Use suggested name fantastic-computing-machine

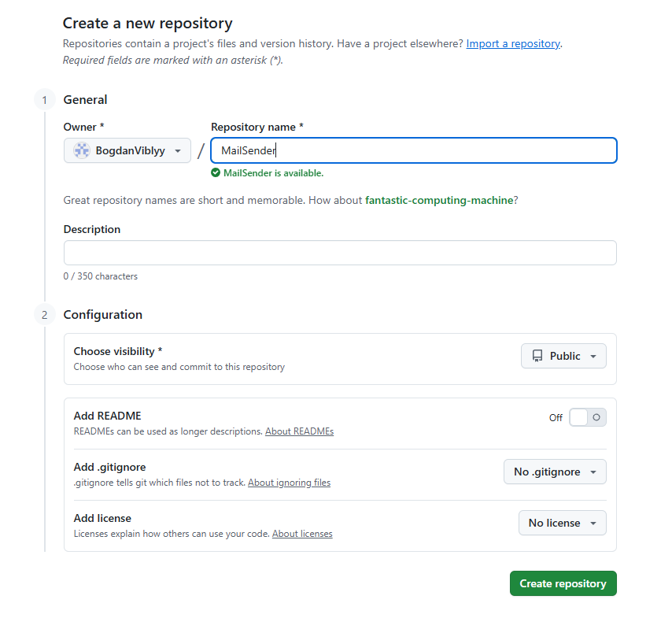tap(439, 201)
